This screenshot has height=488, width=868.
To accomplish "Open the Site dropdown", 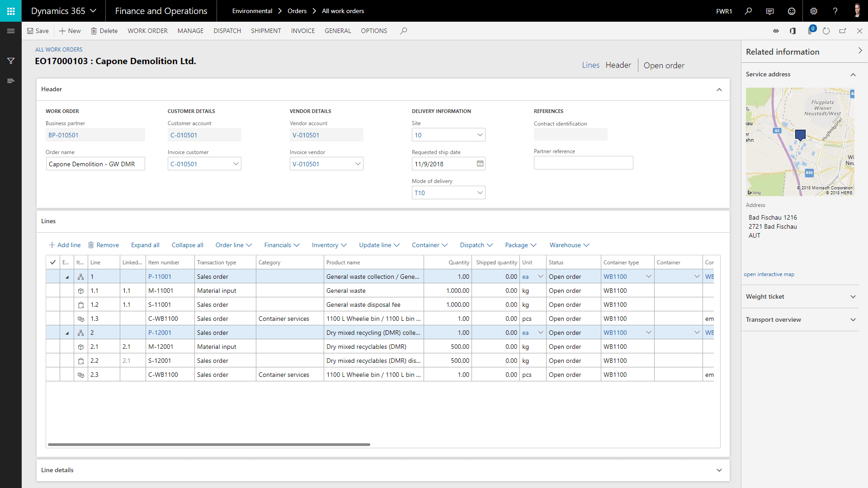I will (480, 135).
